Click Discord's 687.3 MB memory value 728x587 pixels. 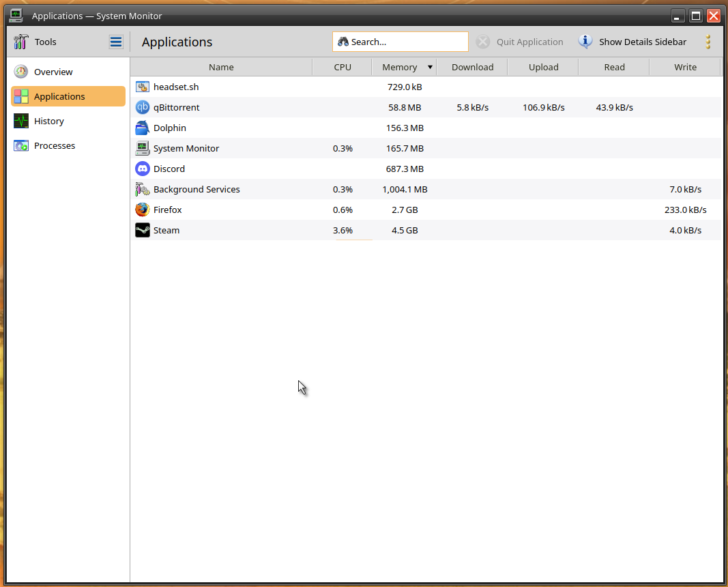[405, 169]
